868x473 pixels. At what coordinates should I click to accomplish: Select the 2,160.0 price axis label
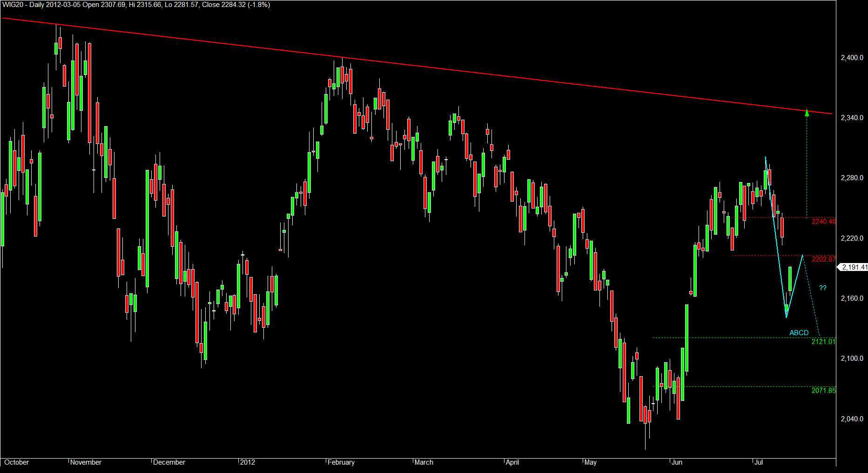click(852, 298)
